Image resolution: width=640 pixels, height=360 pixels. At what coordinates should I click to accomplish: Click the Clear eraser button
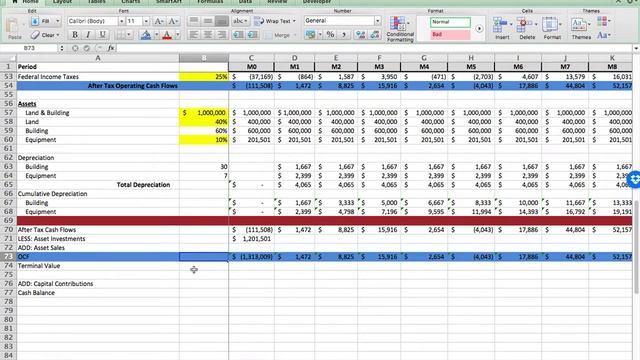point(45,35)
